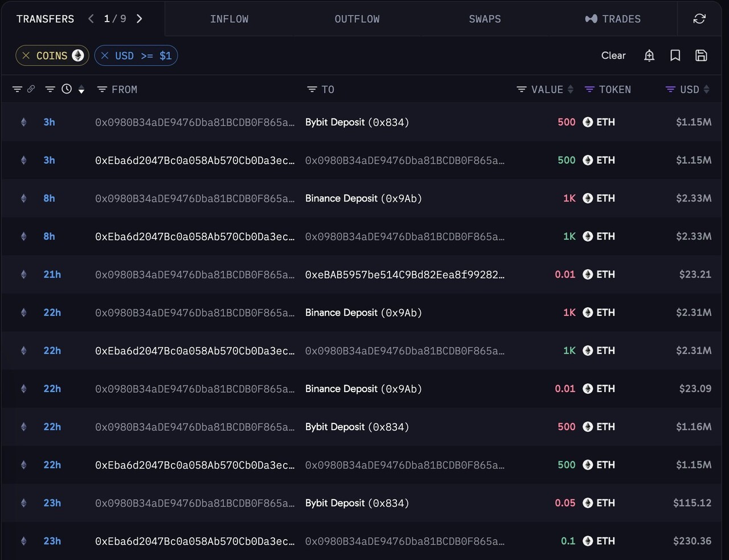Viewport: 729px width, 560px height.
Task: Open Bybit Deposit (0x834) in the first 3h row
Action: click(357, 122)
